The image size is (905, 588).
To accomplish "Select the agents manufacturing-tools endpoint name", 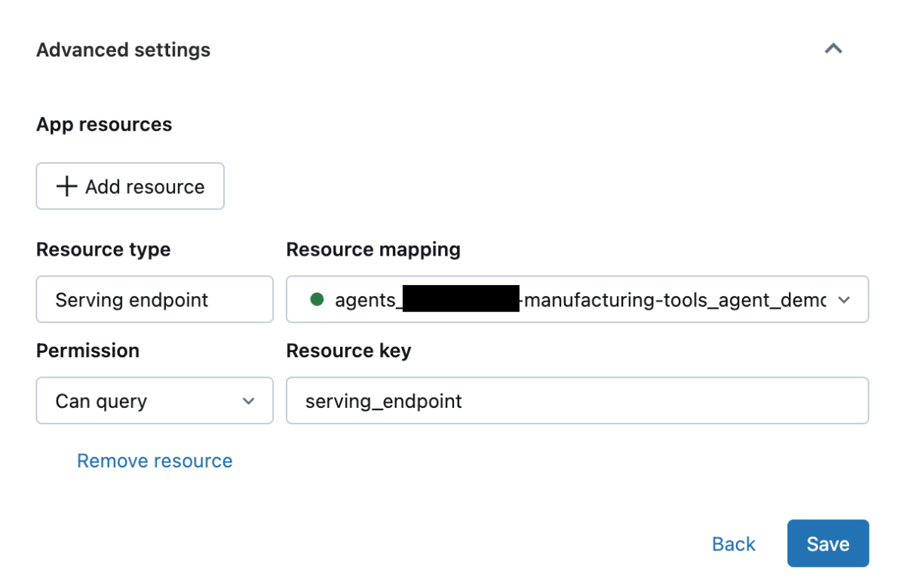I will 577,299.
